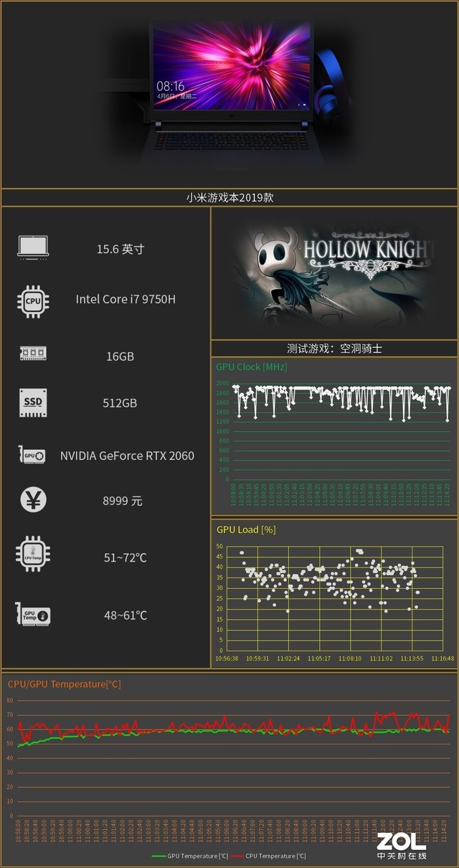Click the RAM memory module icon
This screenshot has height=868, width=459.
33,353
